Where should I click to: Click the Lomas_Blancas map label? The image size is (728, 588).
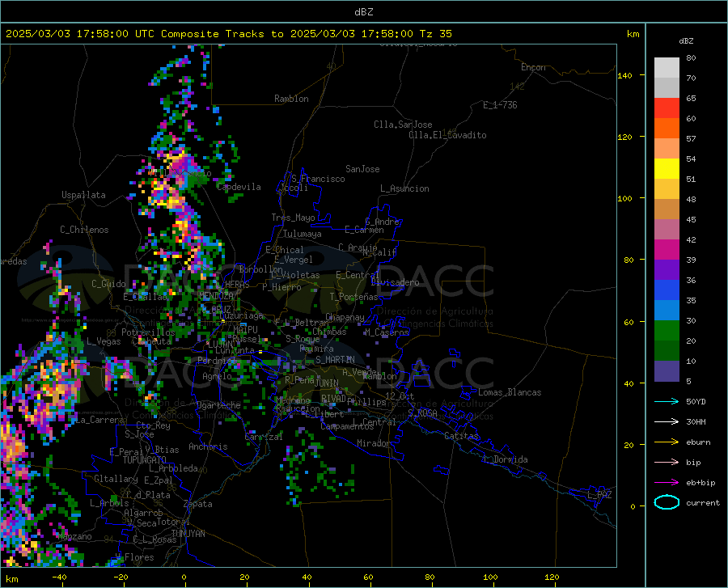pyautogui.click(x=510, y=392)
